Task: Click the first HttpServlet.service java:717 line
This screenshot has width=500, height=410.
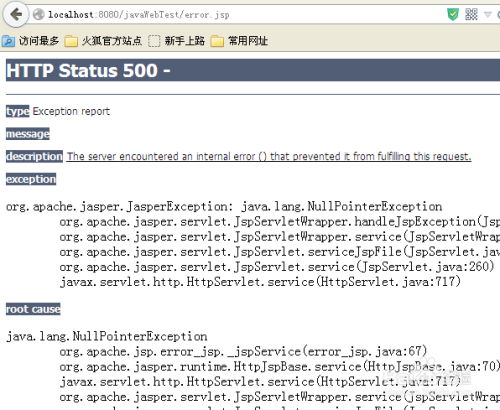Action: 260,282
